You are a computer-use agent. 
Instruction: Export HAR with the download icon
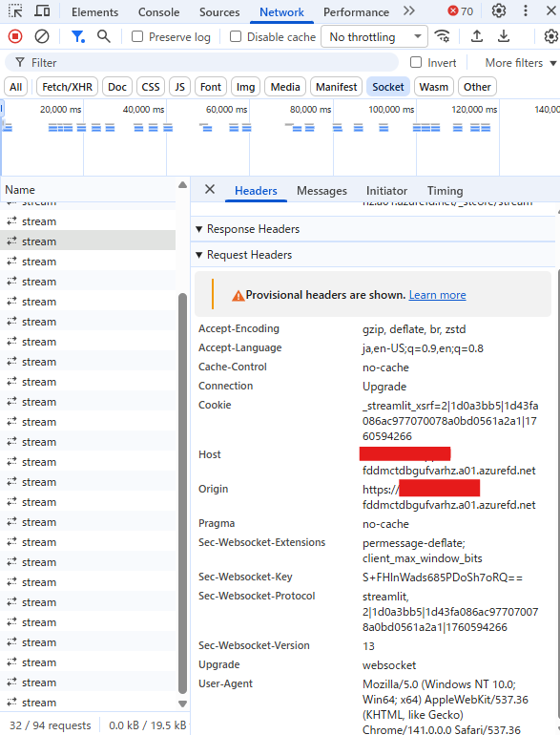pyautogui.click(x=504, y=36)
